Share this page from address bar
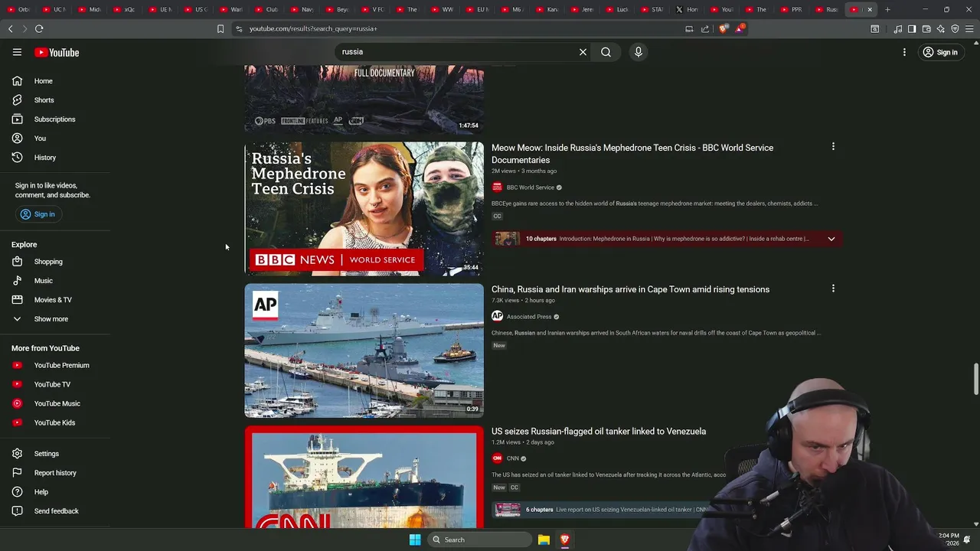This screenshot has height=551, width=980. [705, 28]
